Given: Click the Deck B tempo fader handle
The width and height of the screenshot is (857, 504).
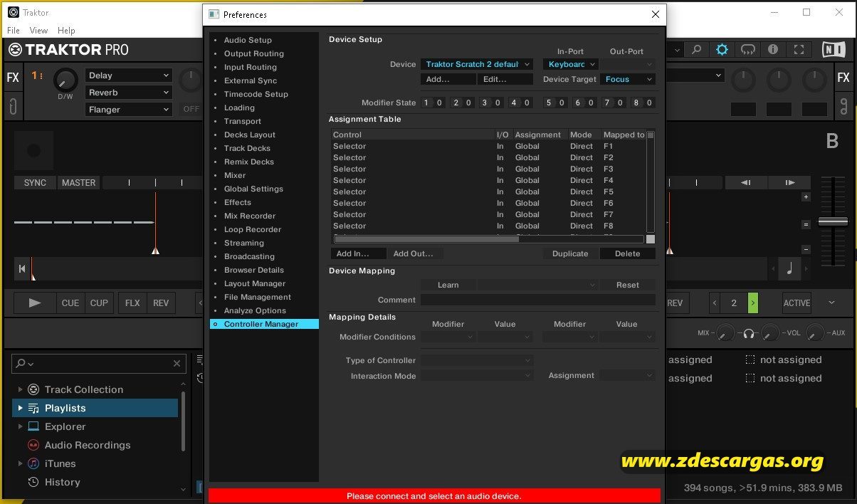Looking at the screenshot, I should tap(833, 221).
